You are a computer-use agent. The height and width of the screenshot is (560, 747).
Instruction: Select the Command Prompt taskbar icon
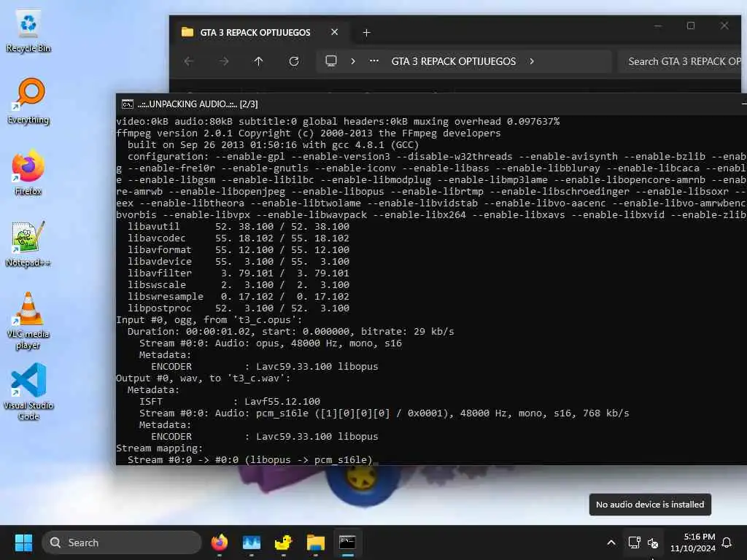tap(347, 542)
